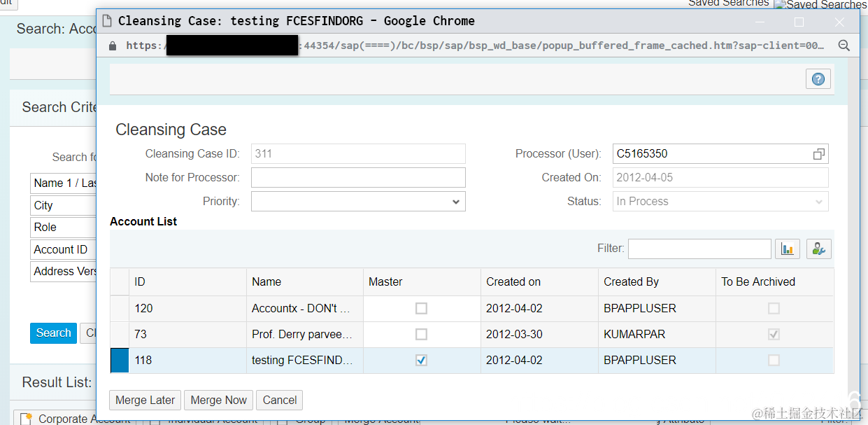Sort by the ID column header
868x425 pixels.
188,281
